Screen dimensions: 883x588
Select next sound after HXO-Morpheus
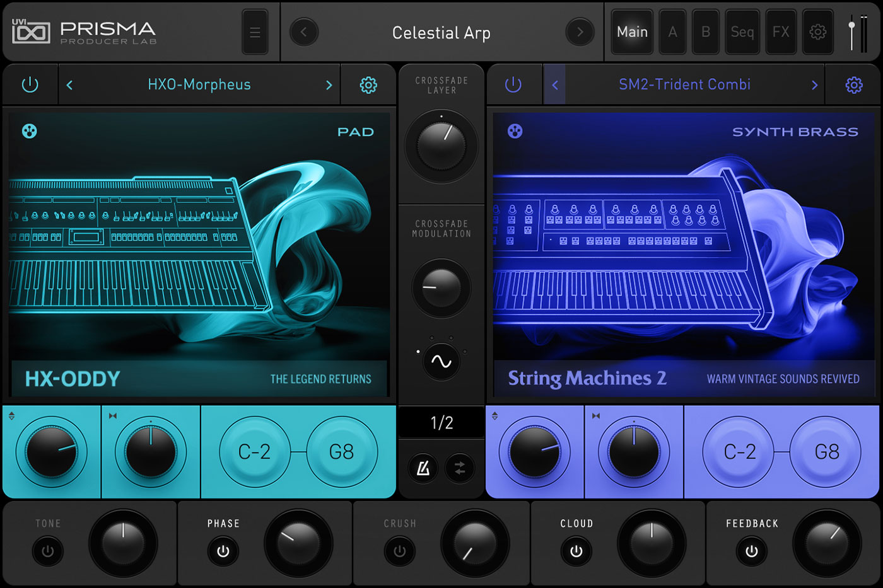click(329, 85)
